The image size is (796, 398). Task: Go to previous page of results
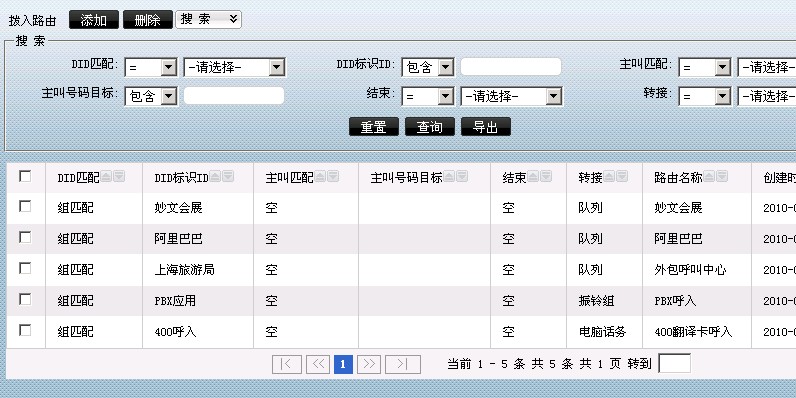point(318,364)
